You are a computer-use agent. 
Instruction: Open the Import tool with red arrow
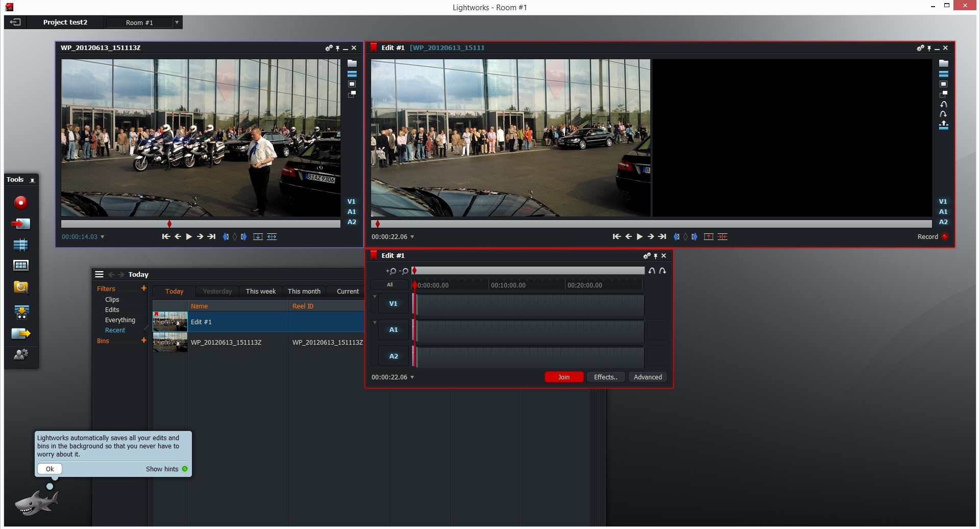pyautogui.click(x=21, y=224)
